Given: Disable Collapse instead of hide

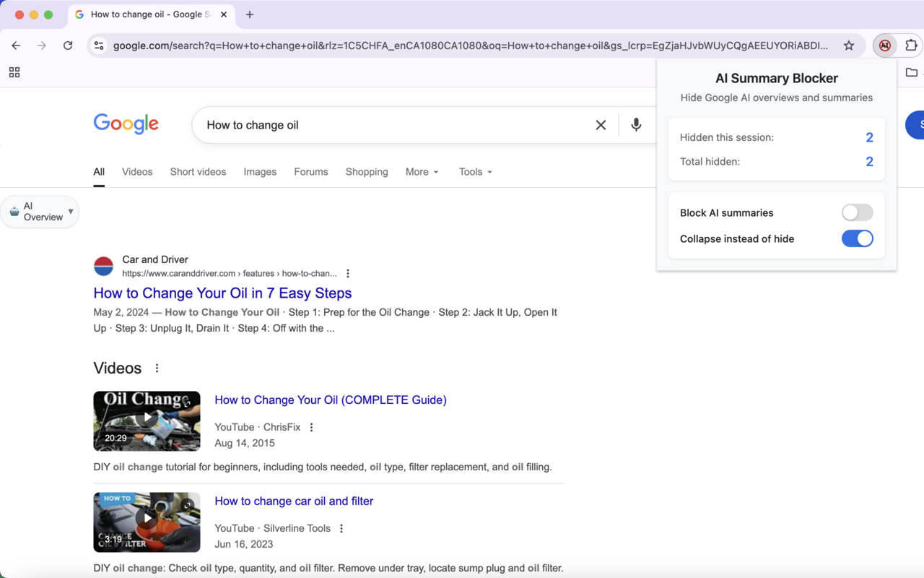Looking at the screenshot, I should [857, 238].
